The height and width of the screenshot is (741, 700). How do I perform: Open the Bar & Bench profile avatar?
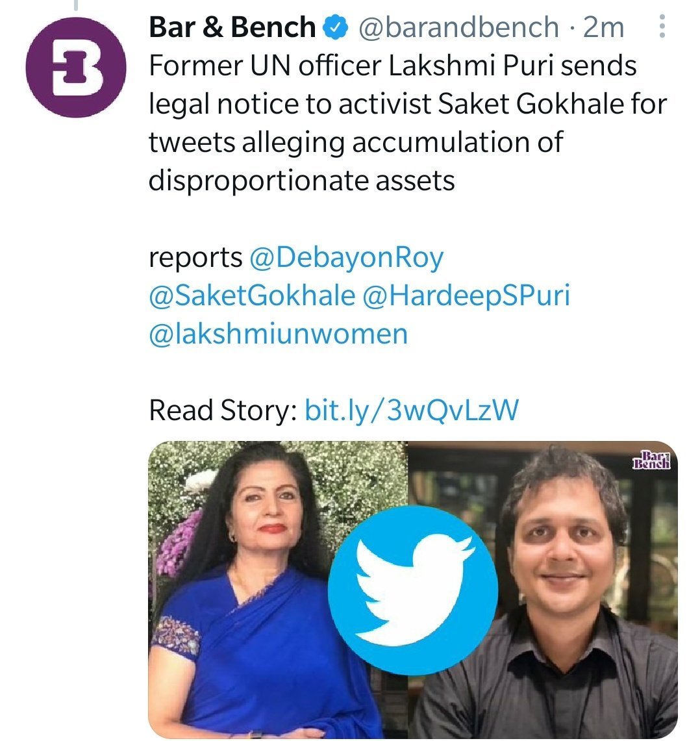(x=76, y=68)
